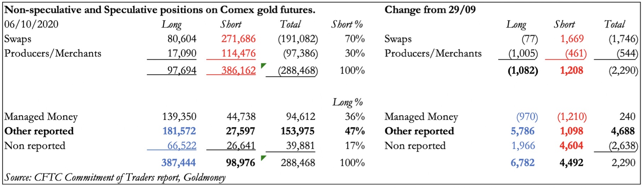Select Producers/Merchants short value 114,476
The width and height of the screenshot is (644, 188).
238,53
